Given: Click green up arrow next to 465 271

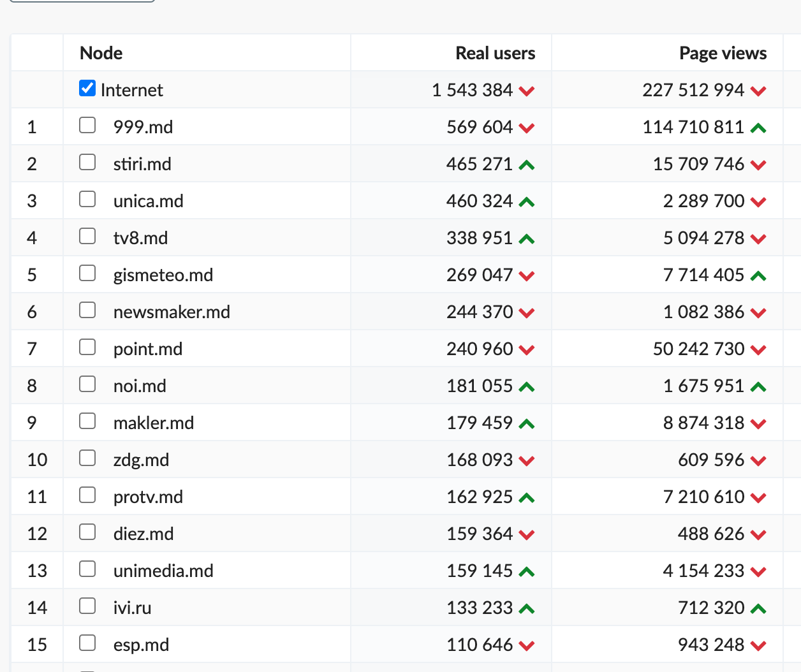Looking at the screenshot, I should (x=527, y=165).
